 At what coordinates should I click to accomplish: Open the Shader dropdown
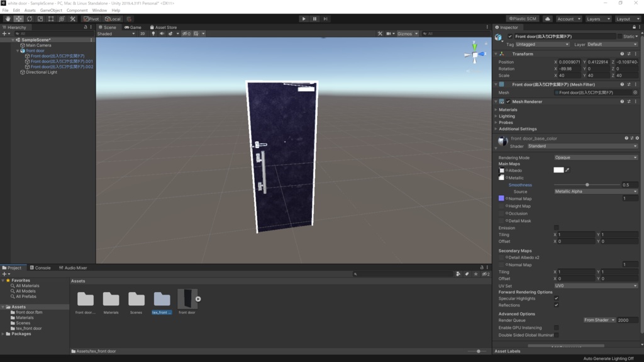point(582,146)
